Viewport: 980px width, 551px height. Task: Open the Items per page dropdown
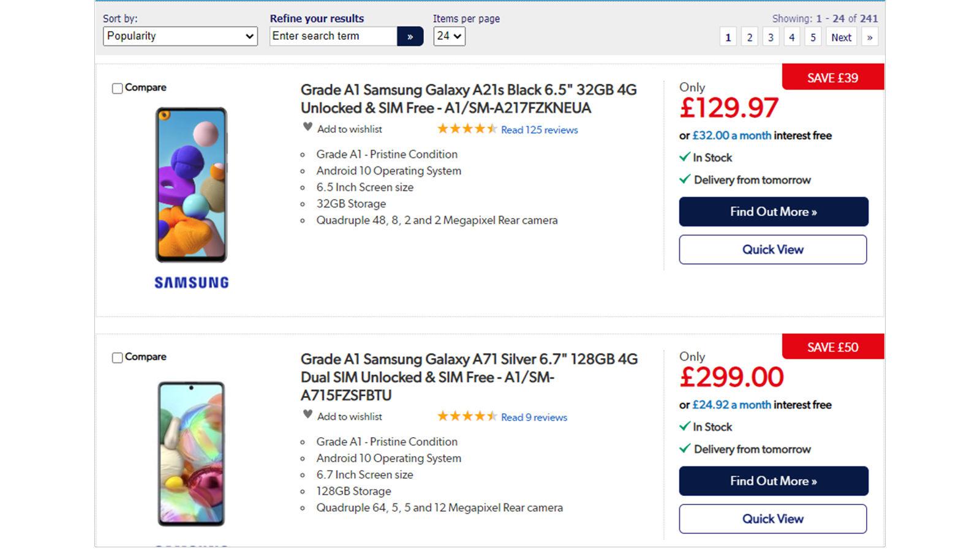pos(449,36)
